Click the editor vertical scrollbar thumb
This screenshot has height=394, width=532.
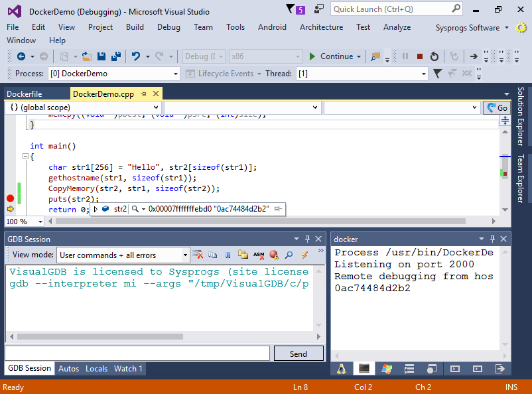coord(505,167)
